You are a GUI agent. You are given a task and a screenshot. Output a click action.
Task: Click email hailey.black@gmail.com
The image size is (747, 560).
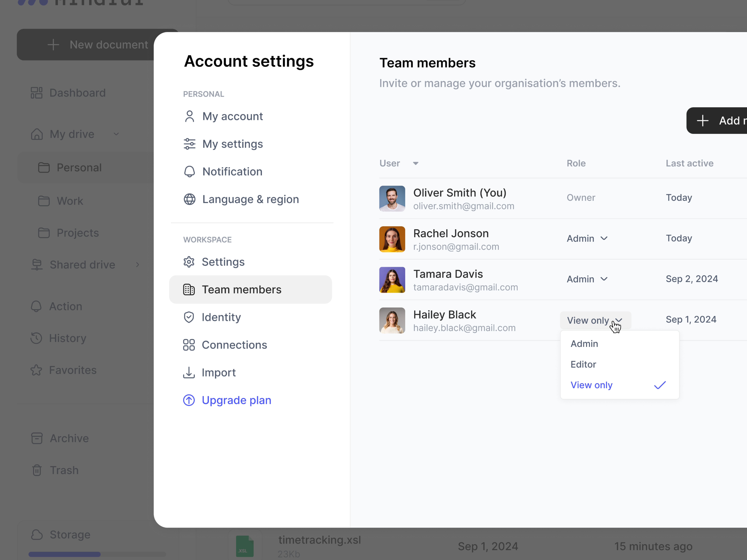point(464,328)
